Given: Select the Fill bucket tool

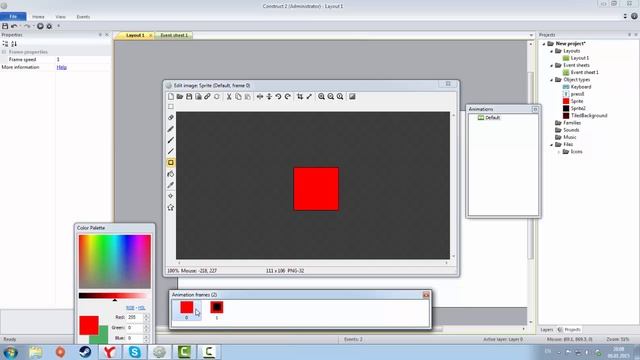Looking at the screenshot, I should tap(171, 174).
